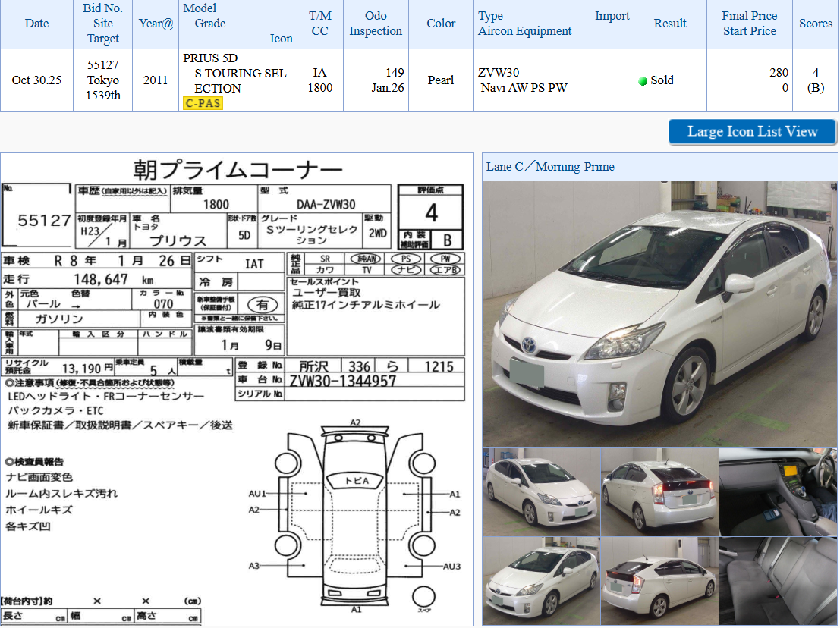Click the Year@ column header
The width and height of the screenshot is (840, 628).
[x=156, y=24]
